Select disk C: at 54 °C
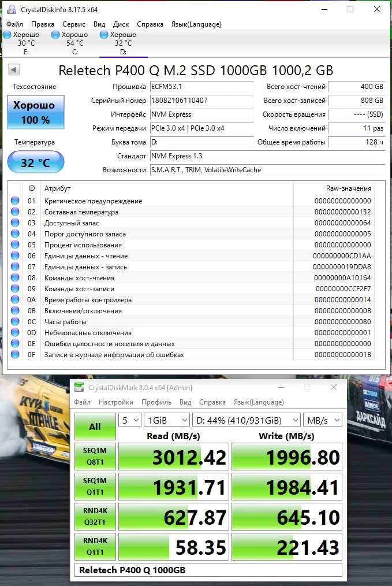Screen dimensions: 392x586 (x=74, y=43)
